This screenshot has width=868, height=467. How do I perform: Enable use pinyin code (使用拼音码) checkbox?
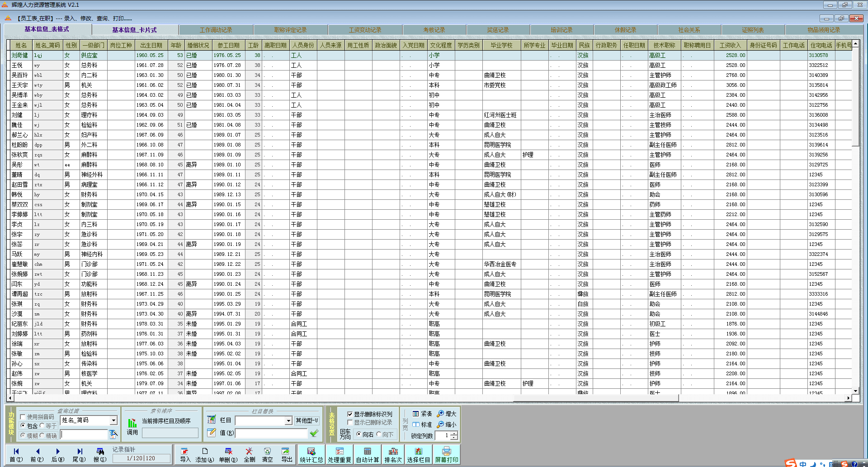37,417
